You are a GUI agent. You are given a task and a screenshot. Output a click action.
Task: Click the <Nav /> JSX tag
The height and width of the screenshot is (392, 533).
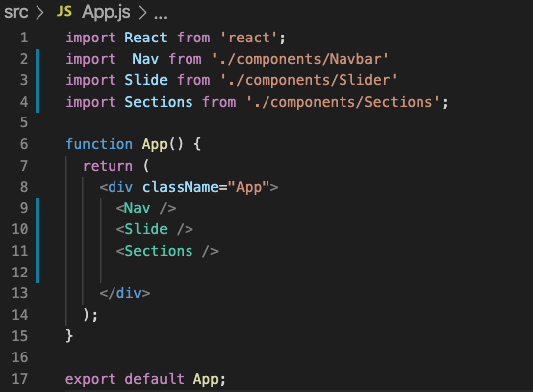pos(146,208)
